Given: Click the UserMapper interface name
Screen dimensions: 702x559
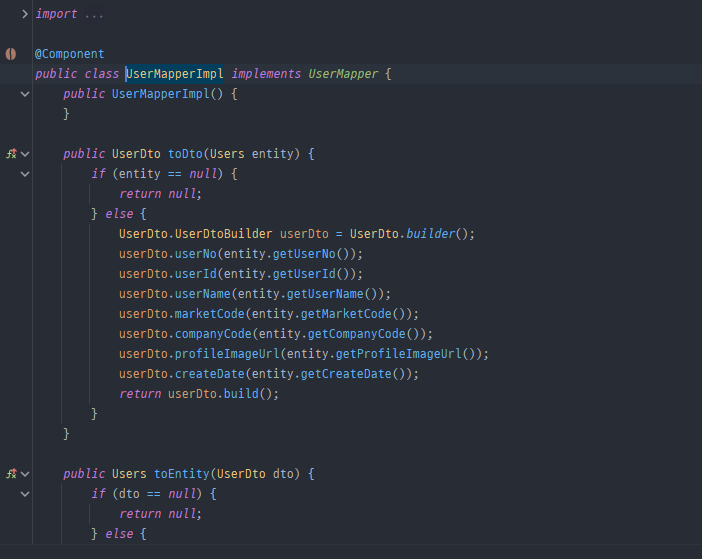Looking at the screenshot, I should tap(343, 74).
